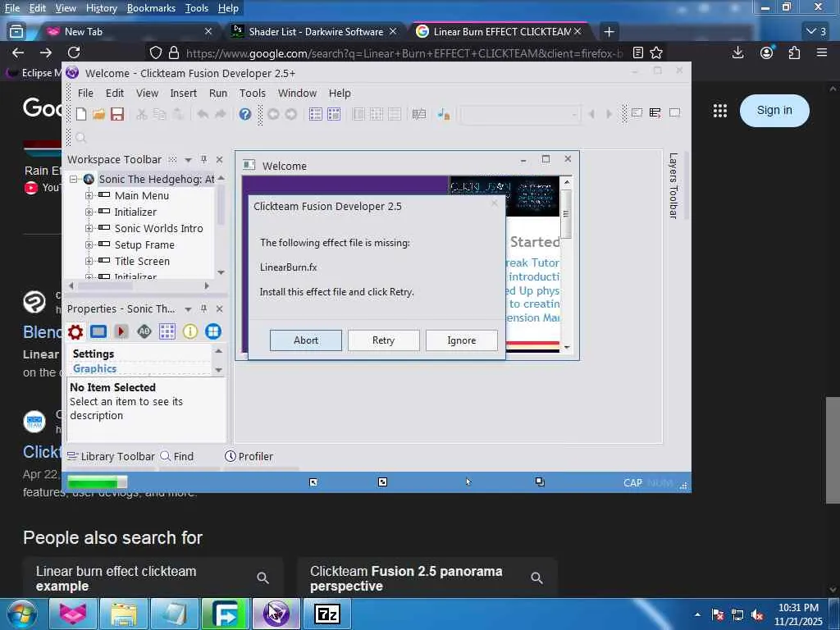
Task: Open the Fusion Tools menu
Action: (253, 94)
